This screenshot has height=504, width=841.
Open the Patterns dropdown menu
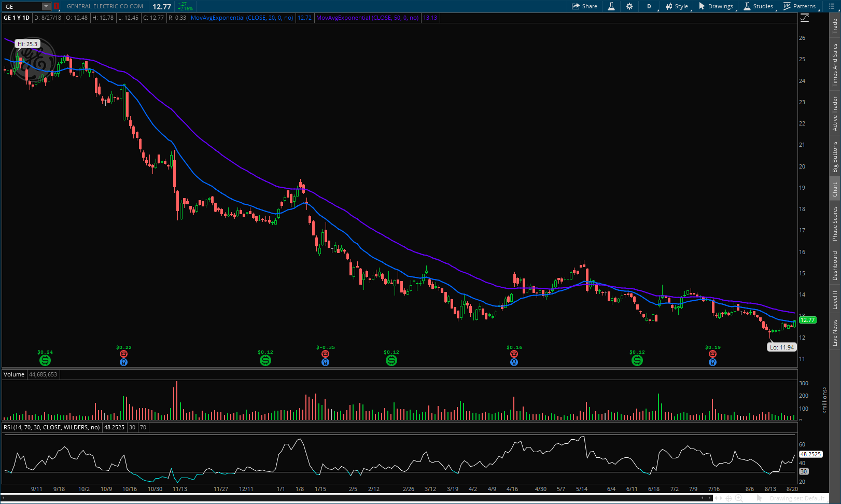800,6
